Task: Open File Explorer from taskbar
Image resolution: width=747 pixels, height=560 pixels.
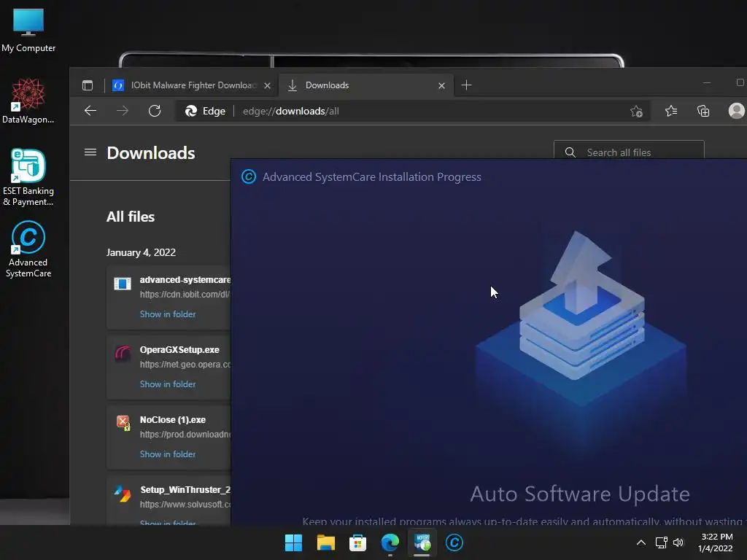Action: pos(326,542)
